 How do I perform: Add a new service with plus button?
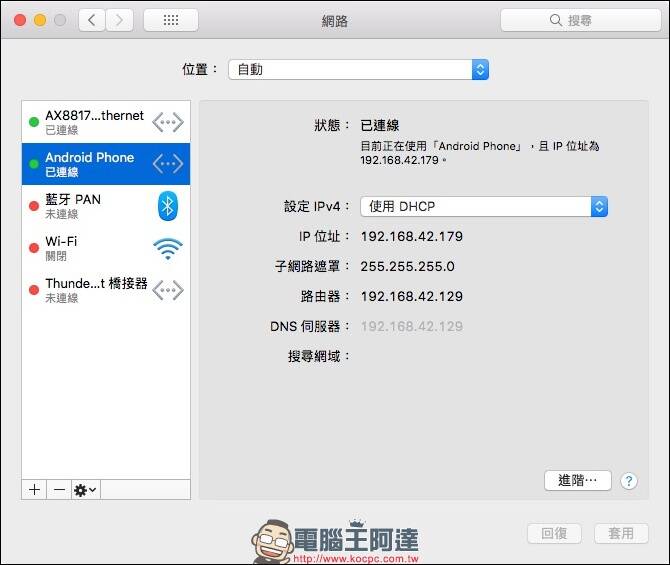pyautogui.click(x=34, y=489)
